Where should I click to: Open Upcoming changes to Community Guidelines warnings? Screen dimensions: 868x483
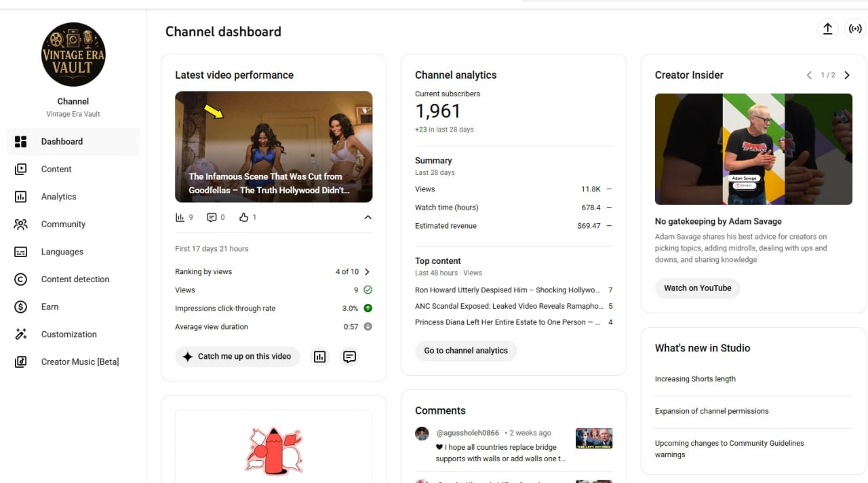click(x=730, y=448)
